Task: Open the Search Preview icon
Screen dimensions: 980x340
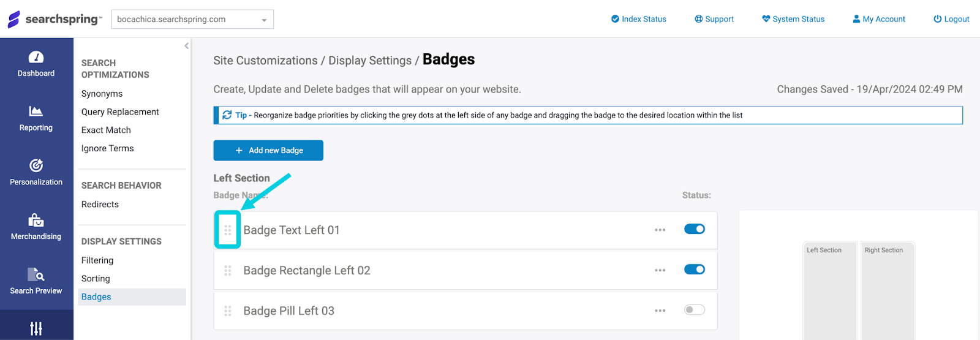Action: (36, 274)
